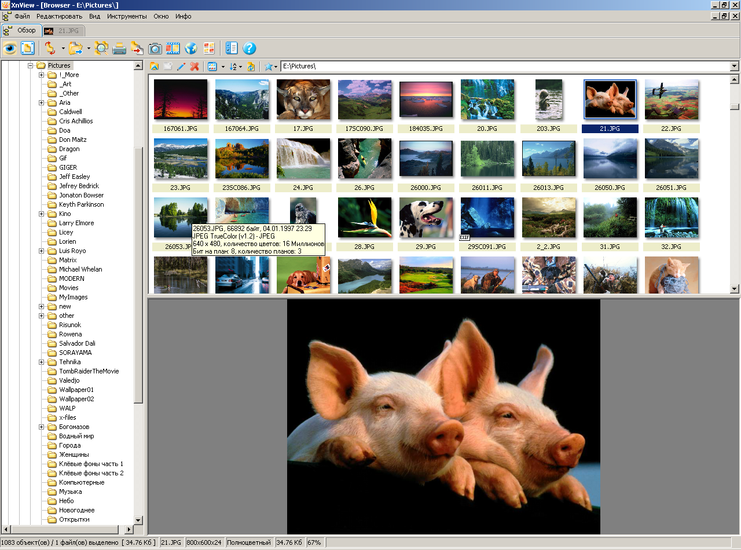Select the TombRaiderTheMovie folder

pyautogui.click(x=89, y=371)
